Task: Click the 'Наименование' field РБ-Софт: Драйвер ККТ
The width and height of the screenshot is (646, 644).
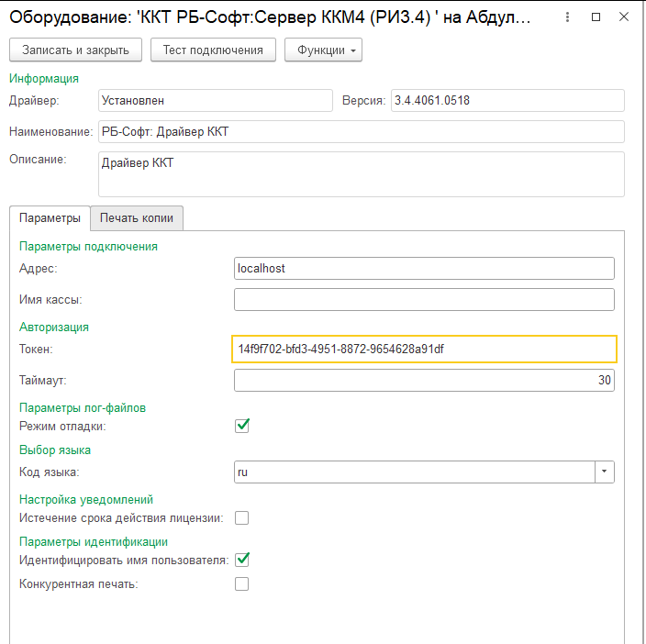Action: coord(362,132)
